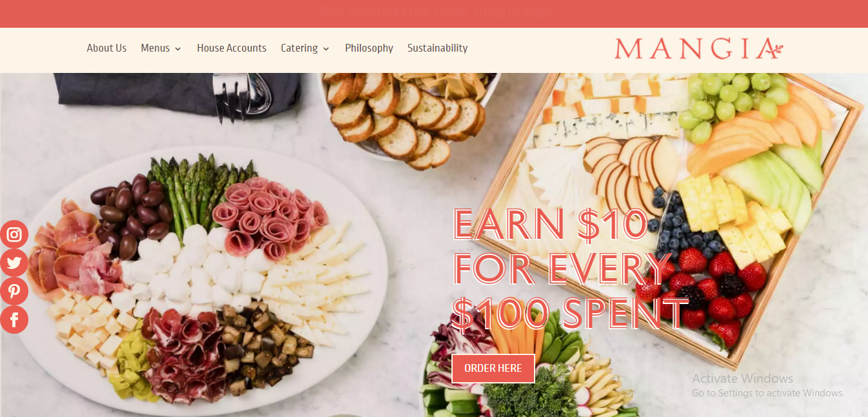Viewport: 868px width, 417px height.
Task: Expand the Catering dropdown arrow
Action: 326,48
